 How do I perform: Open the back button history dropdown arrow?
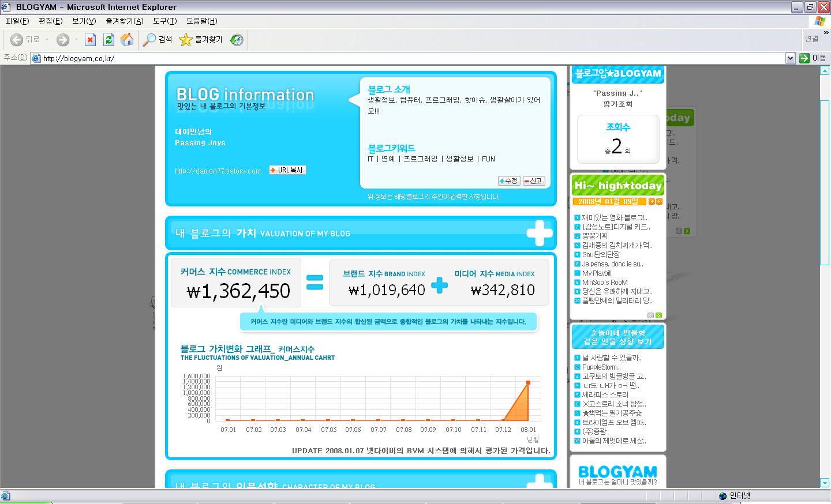[47, 39]
